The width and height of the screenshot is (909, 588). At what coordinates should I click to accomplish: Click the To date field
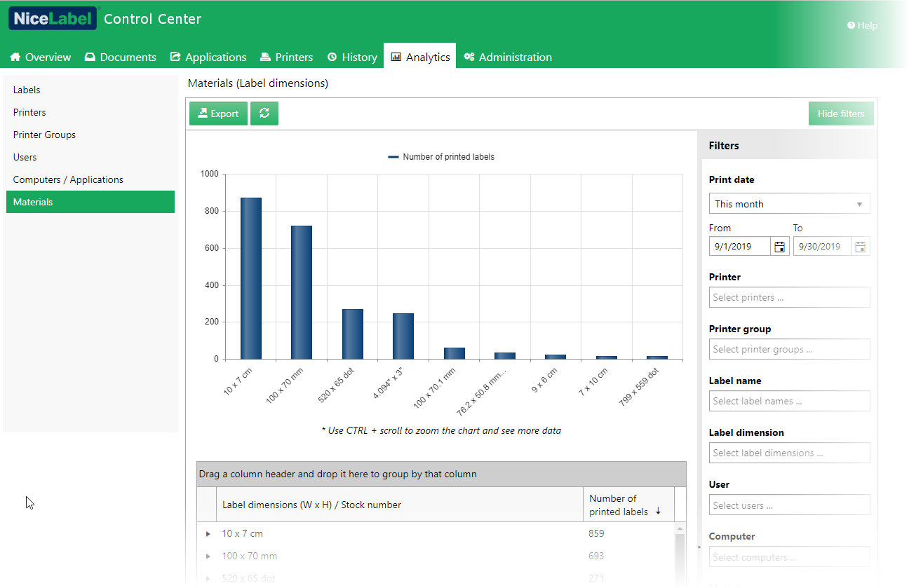tap(822, 246)
